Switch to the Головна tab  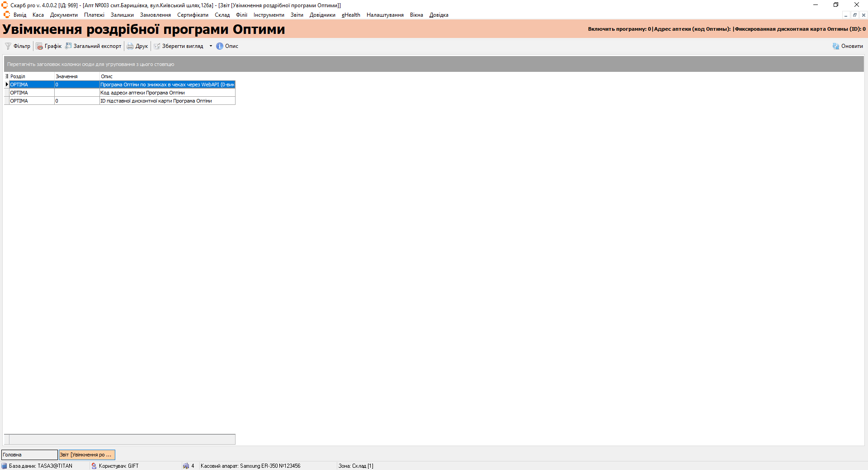(29, 455)
